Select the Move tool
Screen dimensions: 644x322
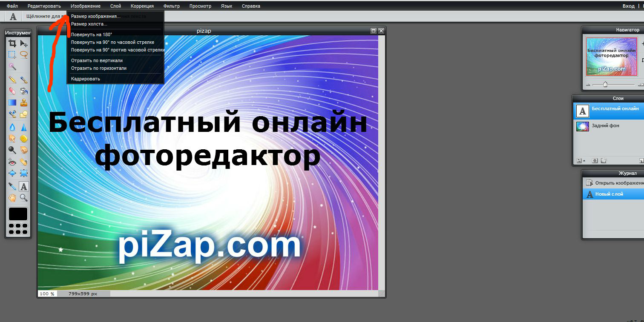click(24, 43)
